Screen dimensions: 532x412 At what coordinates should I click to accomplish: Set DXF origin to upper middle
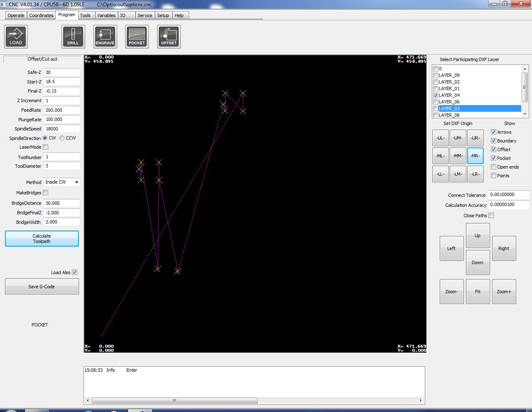pyautogui.click(x=458, y=138)
